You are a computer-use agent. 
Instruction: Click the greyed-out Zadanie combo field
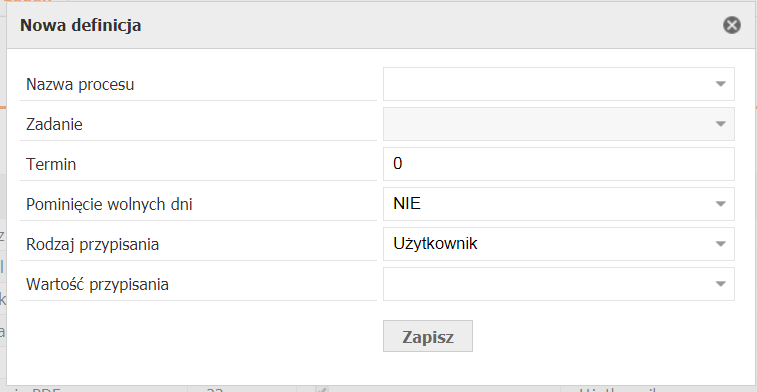tap(559, 124)
